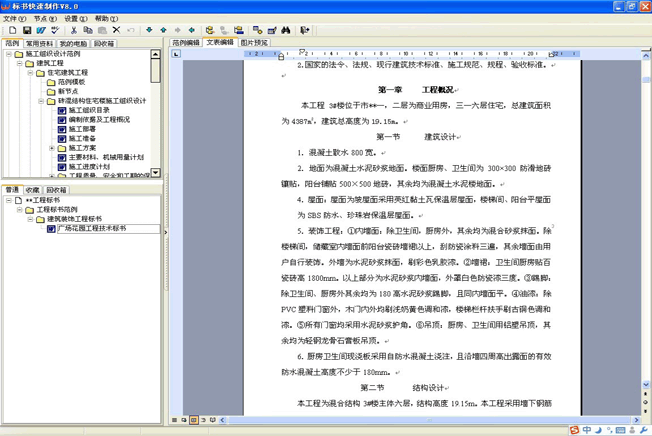Click the grayed move node right arrow icon
This screenshot has height=436, width=652.
tap(178, 30)
